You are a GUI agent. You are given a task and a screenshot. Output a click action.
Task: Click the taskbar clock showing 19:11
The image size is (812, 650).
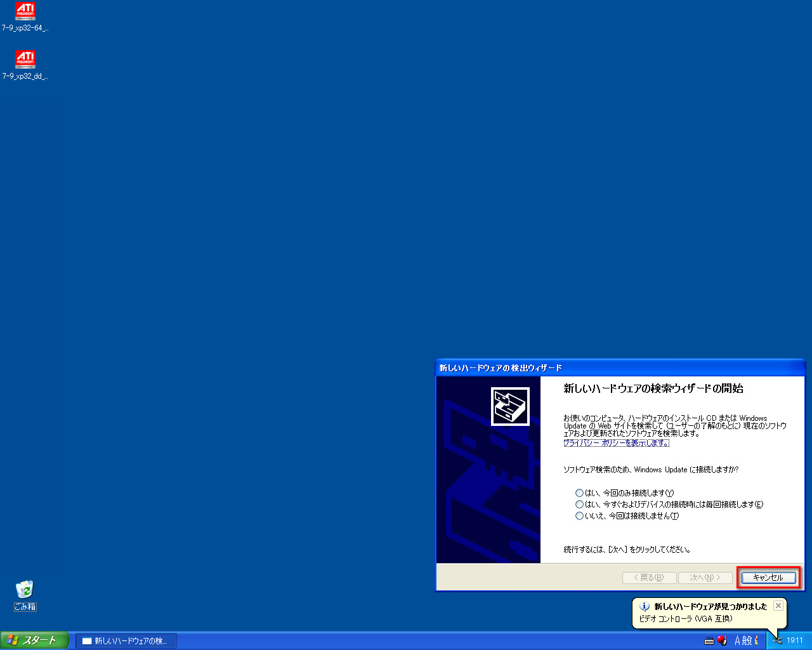click(x=795, y=640)
